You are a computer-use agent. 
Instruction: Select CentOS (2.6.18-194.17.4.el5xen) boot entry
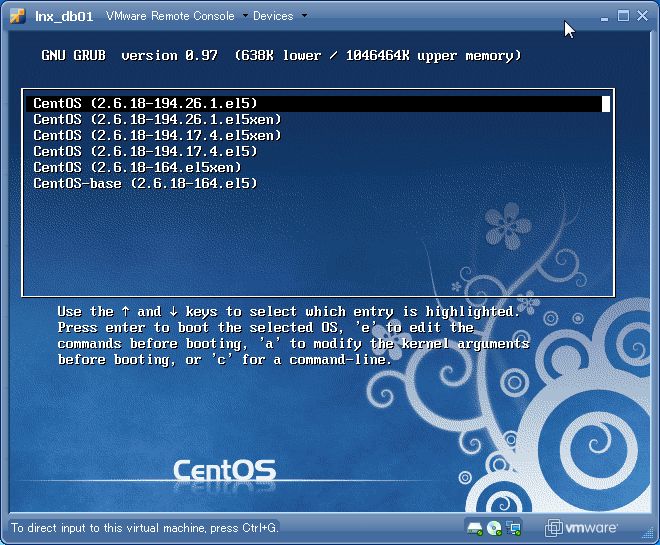[x=318, y=136]
